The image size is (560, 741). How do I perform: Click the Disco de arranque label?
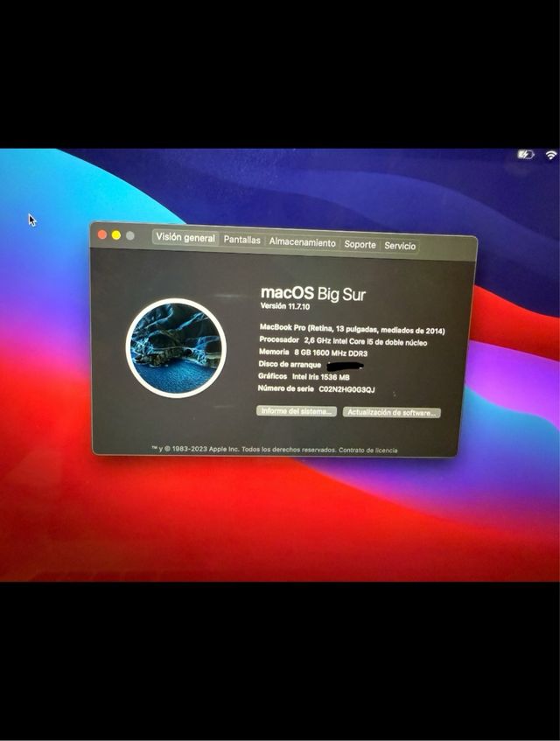pyautogui.click(x=290, y=364)
